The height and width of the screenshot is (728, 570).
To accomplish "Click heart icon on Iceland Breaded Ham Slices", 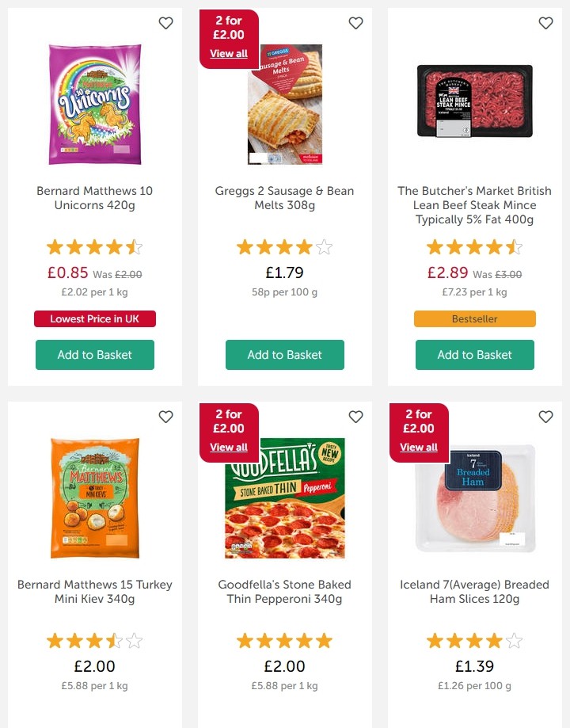I will (x=545, y=417).
